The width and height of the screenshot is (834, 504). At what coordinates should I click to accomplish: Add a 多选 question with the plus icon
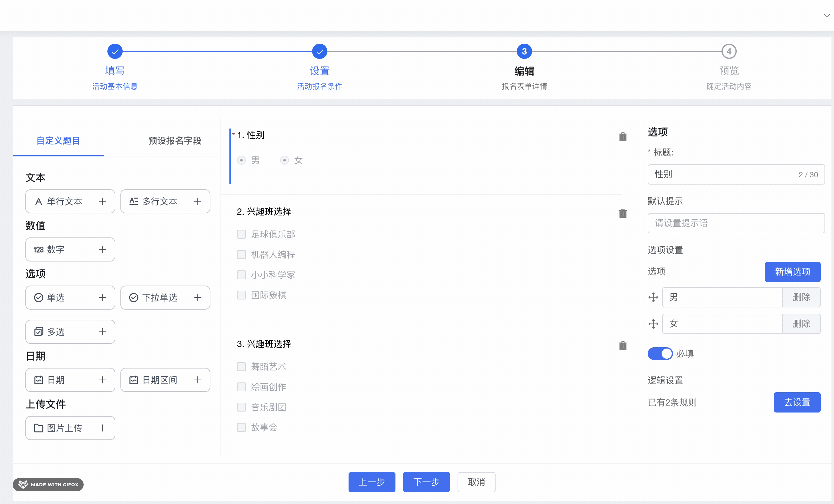103,331
